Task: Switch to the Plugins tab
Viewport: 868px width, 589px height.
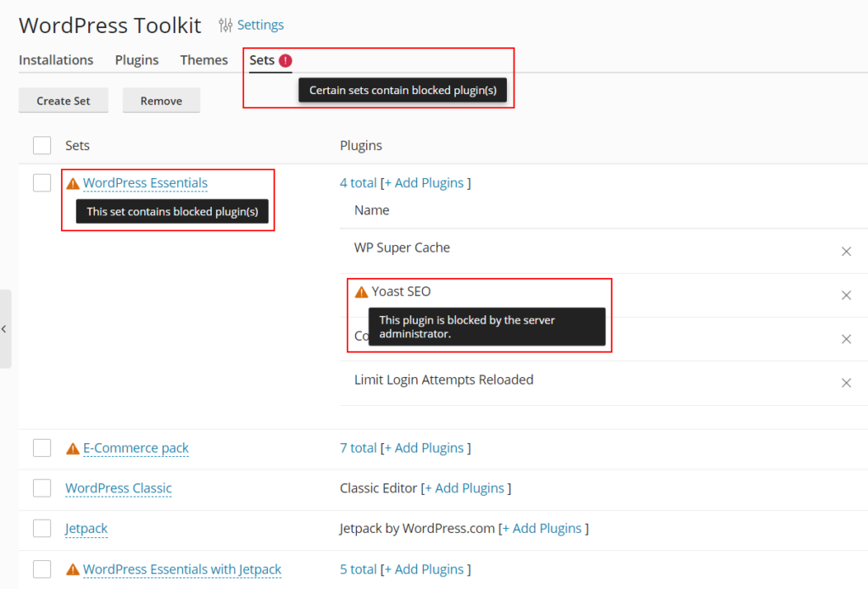Action: click(136, 60)
